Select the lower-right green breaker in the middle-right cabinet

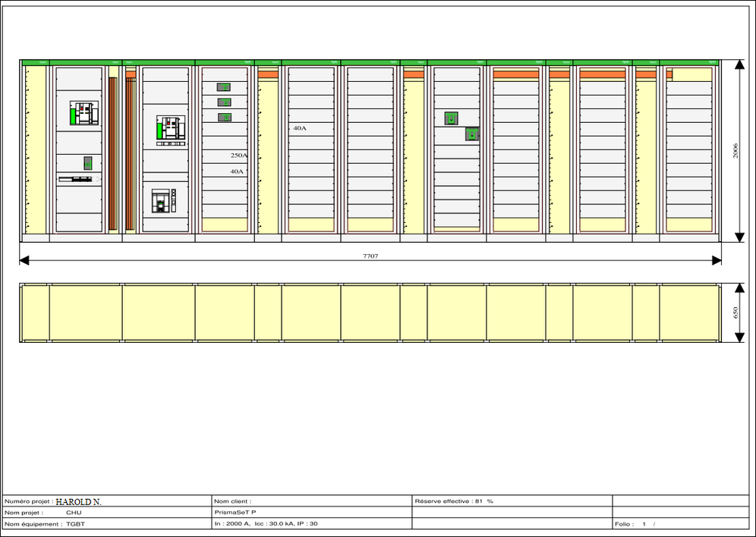point(472,134)
